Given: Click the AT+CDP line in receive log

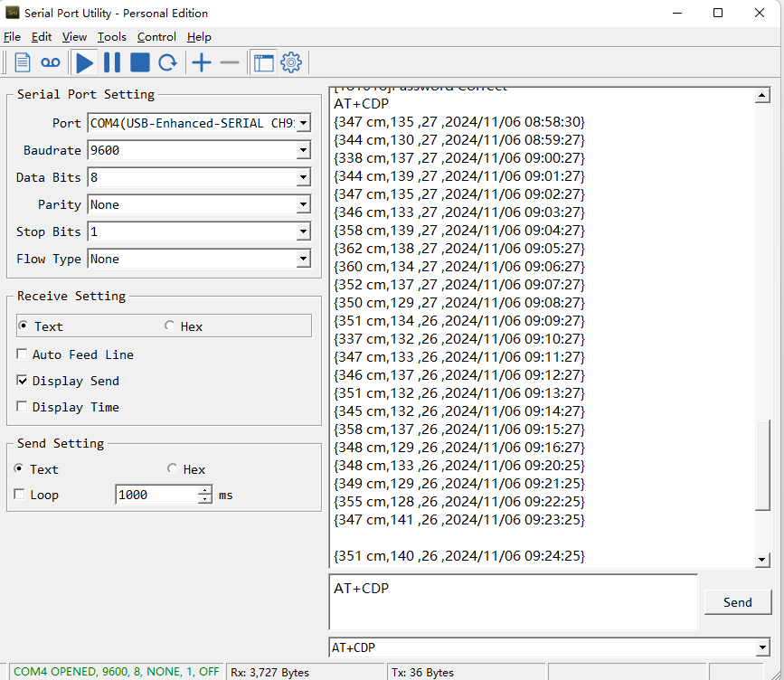Looking at the screenshot, I should [361, 103].
